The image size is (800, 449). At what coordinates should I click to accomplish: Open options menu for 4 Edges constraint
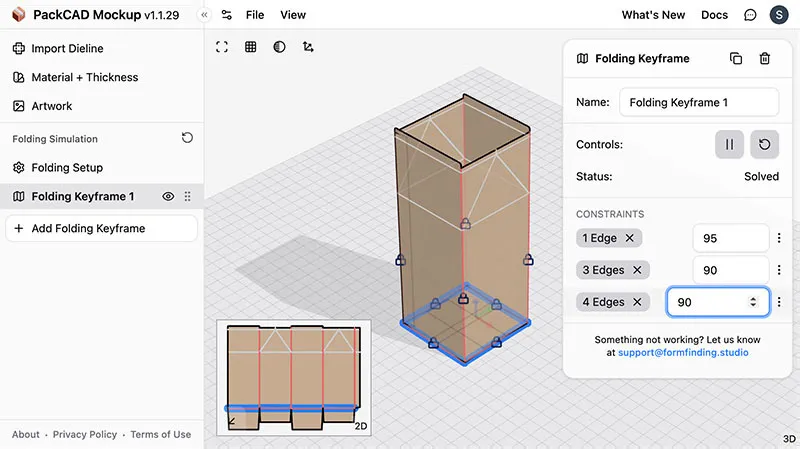point(779,302)
